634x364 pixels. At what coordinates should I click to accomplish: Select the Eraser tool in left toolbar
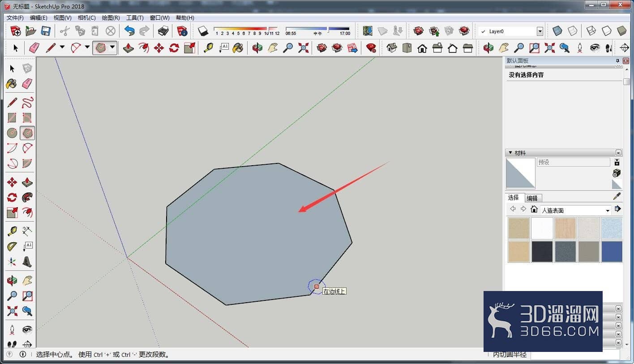(27, 83)
